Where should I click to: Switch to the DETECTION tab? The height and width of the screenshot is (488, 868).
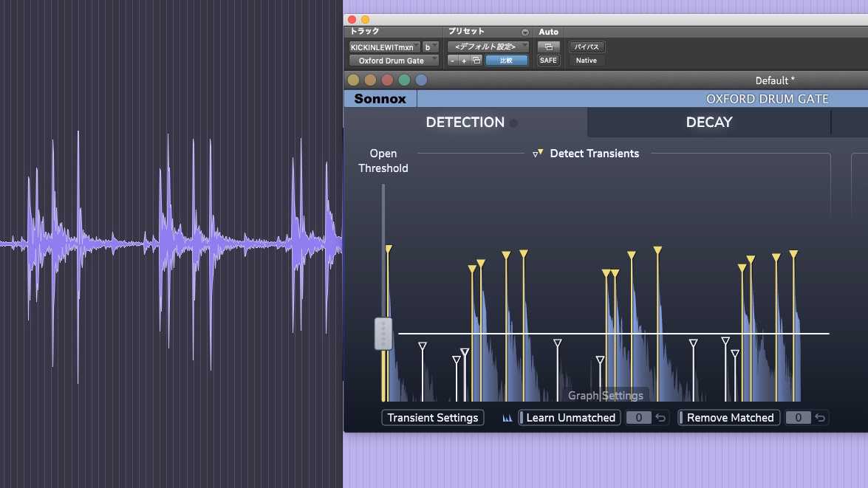[x=465, y=123]
